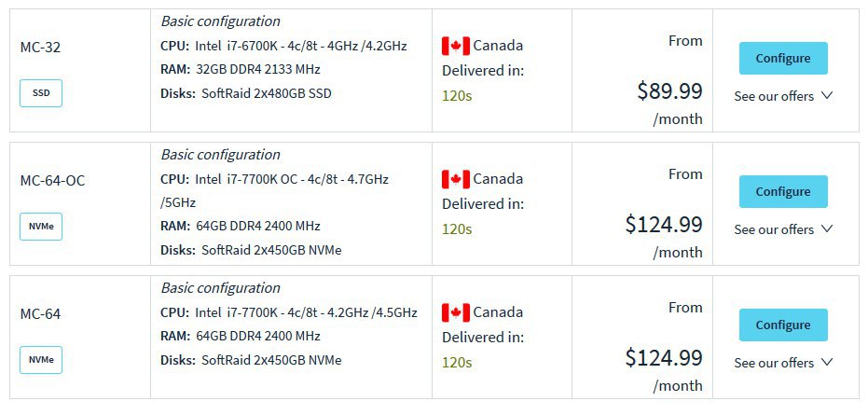Click the Canada flag in the MC-32 row

tap(456, 46)
